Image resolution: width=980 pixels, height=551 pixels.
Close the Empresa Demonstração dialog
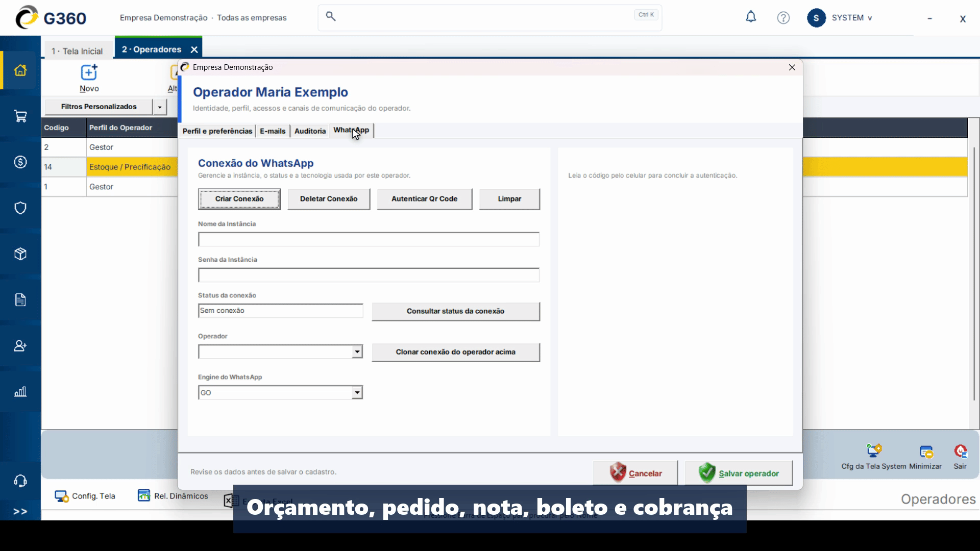792,67
